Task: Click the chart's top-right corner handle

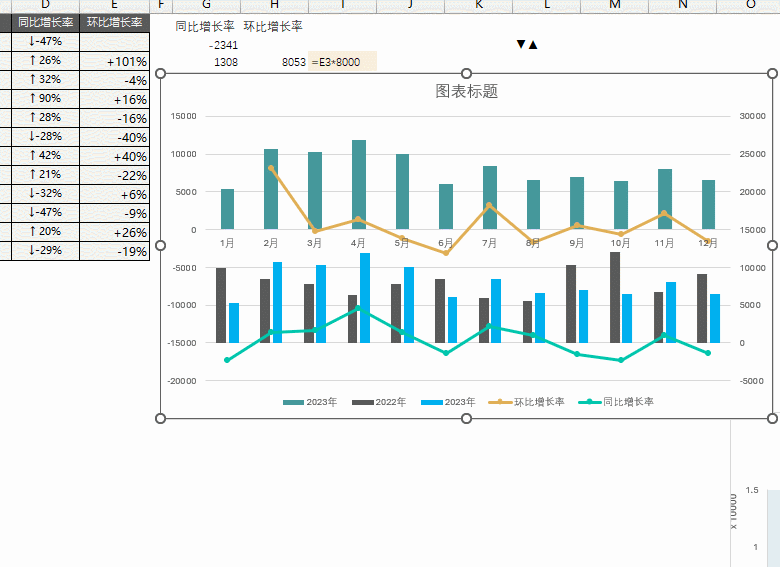Action: (772, 74)
